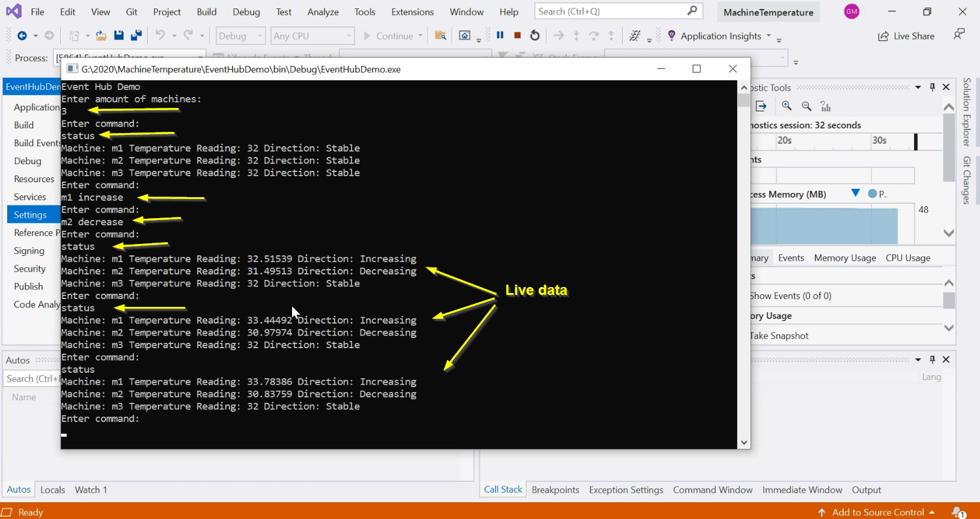Viewport: 980px width, 519px height.
Task: Open the Add to Source Control menu
Action: 878,512
